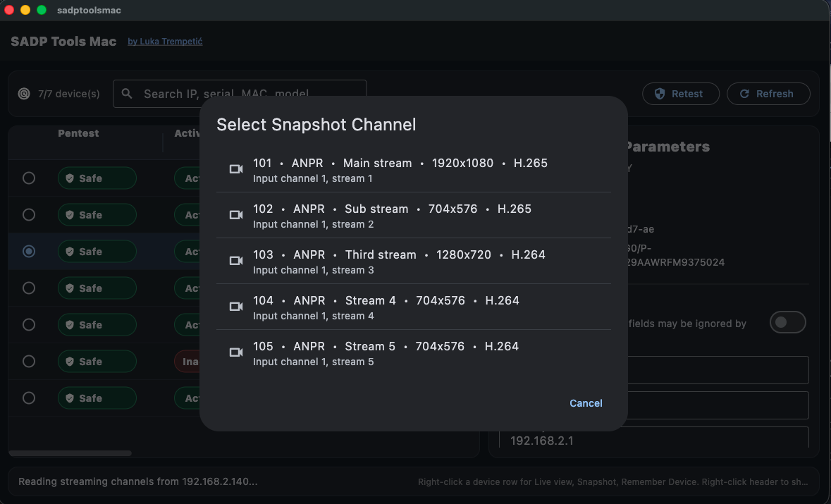Screen dimensions: 831x504
Task: Click the SADP Tools Mac title
Action: coord(63,42)
